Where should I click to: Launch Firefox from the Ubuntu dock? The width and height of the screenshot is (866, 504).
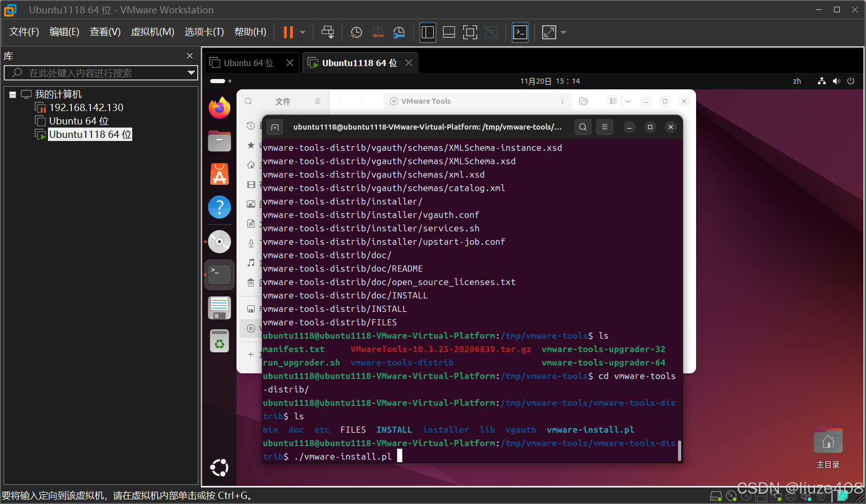[219, 108]
